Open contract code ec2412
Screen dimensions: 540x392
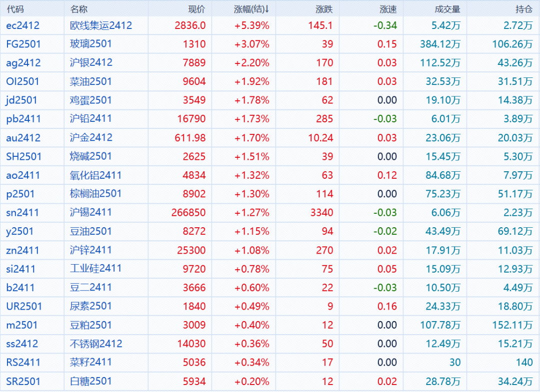(22, 25)
